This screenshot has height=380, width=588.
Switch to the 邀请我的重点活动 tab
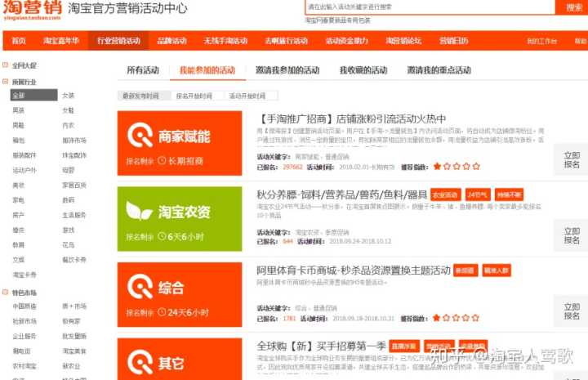439,70
